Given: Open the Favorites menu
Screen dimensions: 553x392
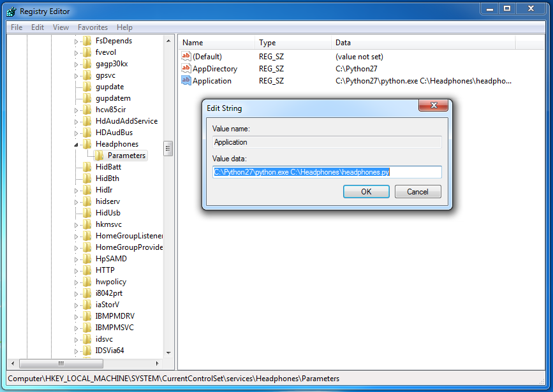Looking at the screenshot, I should (x=92, y=27).
